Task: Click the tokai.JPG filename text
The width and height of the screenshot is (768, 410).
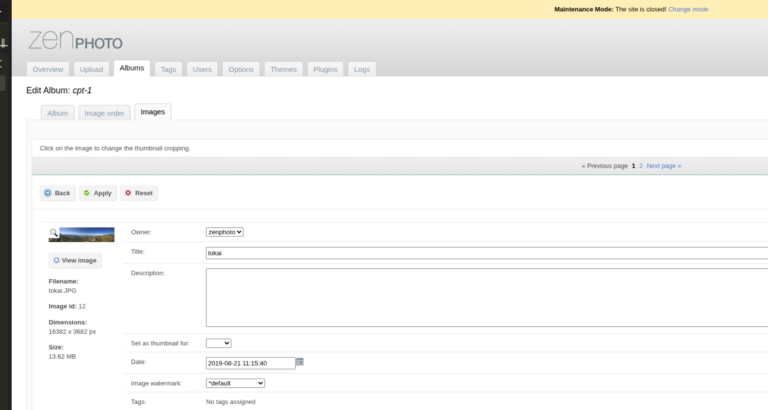Action: tap(62, 290)
